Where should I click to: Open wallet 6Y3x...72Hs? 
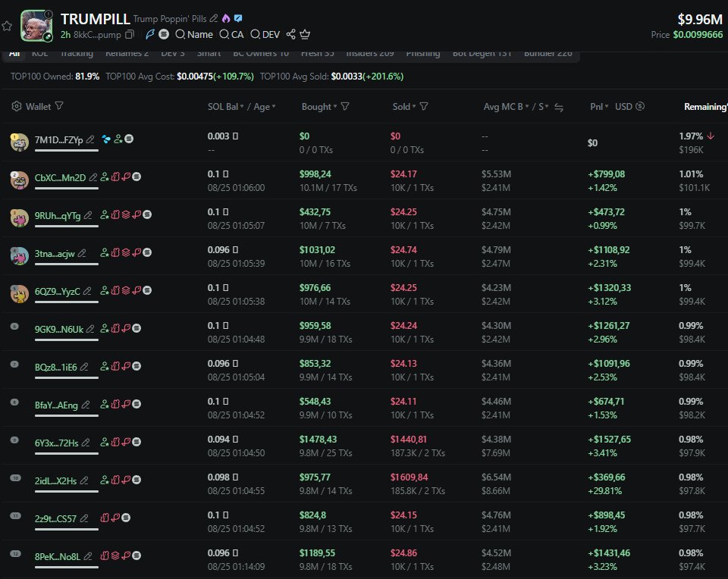(56, 443)
